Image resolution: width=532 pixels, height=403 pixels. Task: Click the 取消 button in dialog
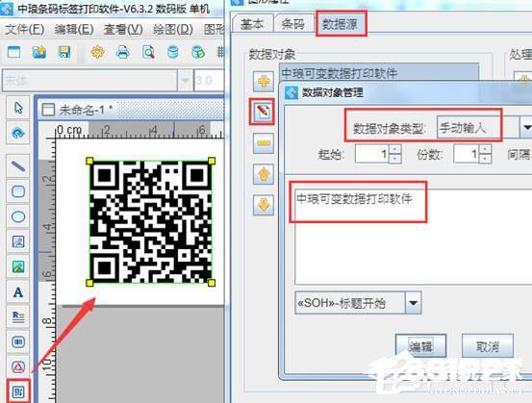(488, 346)
